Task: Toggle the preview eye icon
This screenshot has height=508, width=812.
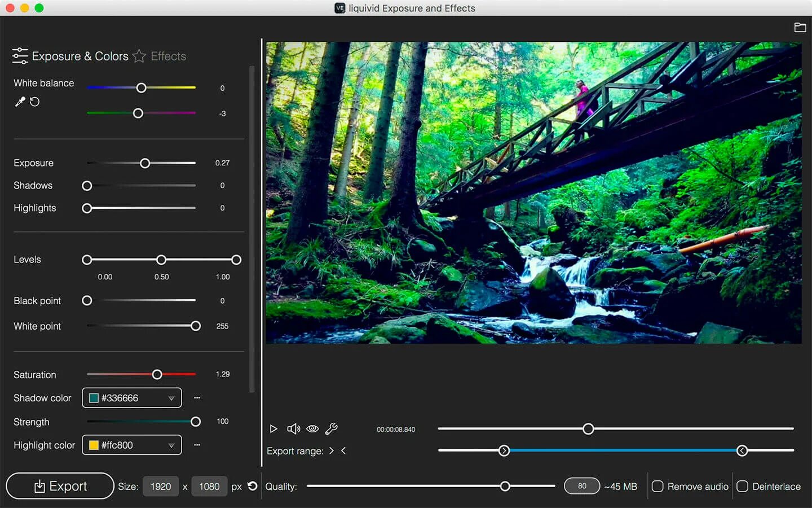Action: tap(312, 429)
